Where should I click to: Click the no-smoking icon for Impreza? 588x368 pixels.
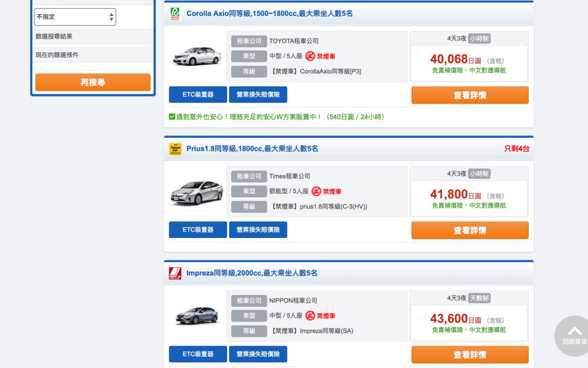tap(310, 316)
